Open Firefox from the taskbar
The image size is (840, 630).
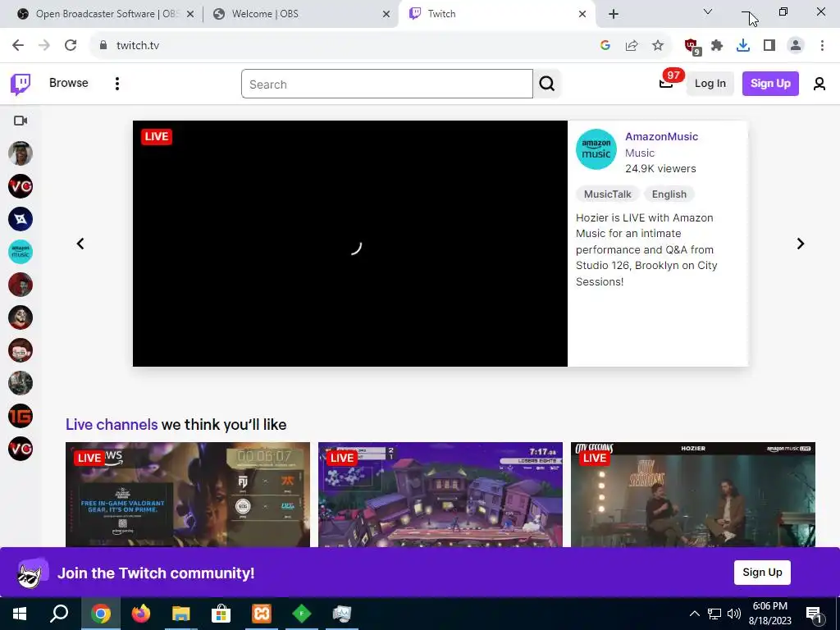(x=140, y=614)
